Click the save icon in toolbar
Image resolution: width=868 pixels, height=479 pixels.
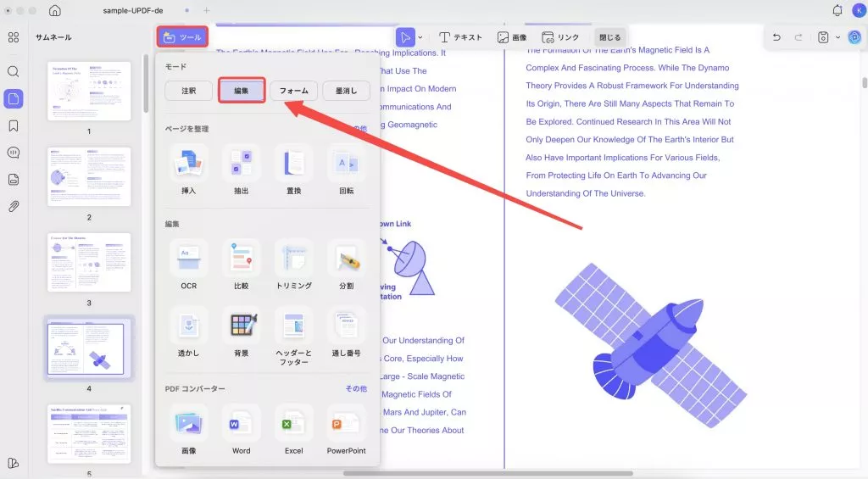(x=823, y=37)
